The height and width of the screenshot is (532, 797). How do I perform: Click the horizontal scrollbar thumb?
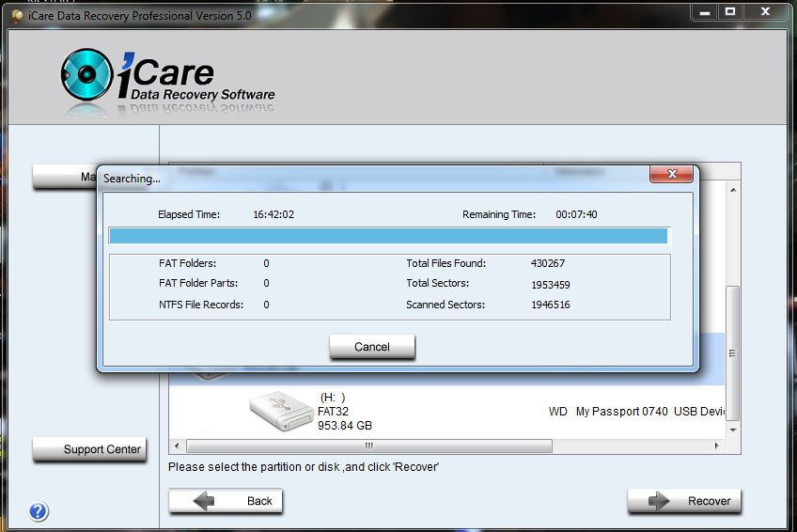(x=368, y=446)
